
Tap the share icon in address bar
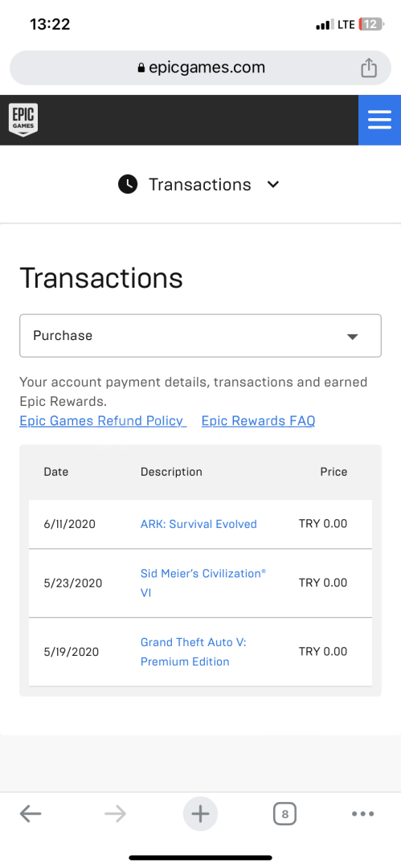(x=369, y=68)
